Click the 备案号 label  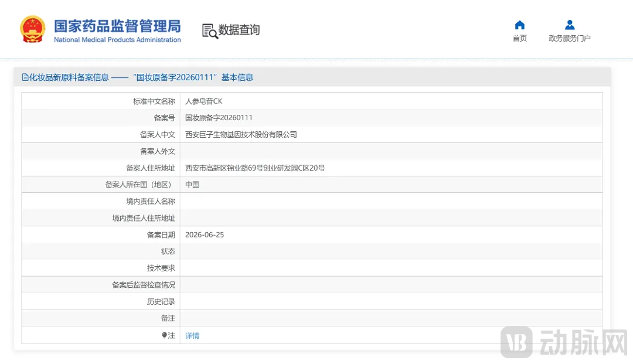point(165,118)
